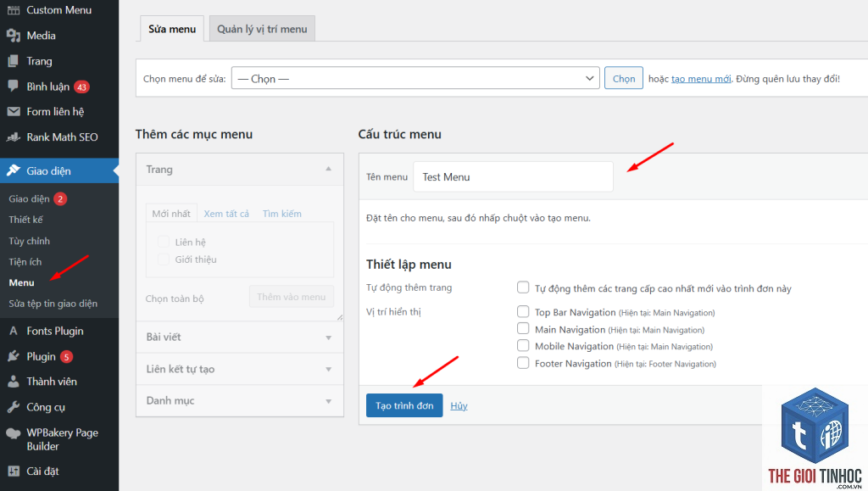Viewport: 868px width, 491px height.
Task: Open the Chọn menu để sửa dropdown
Action: click(415, 78)
